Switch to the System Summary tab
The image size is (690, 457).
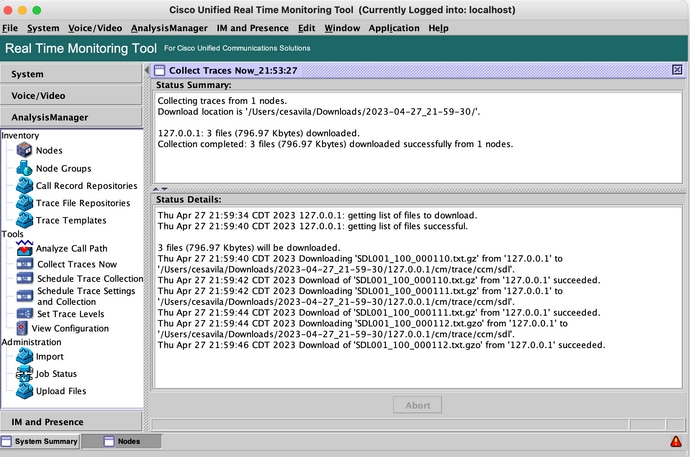pos(40,441)
